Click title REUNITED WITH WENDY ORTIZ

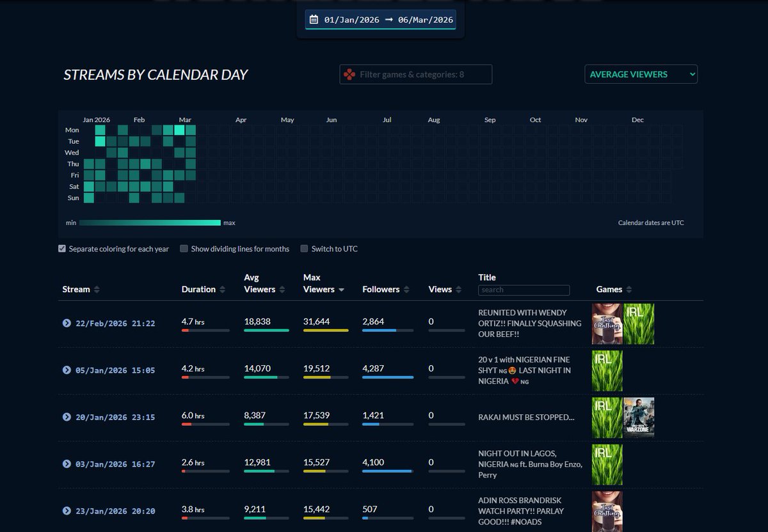530,324
